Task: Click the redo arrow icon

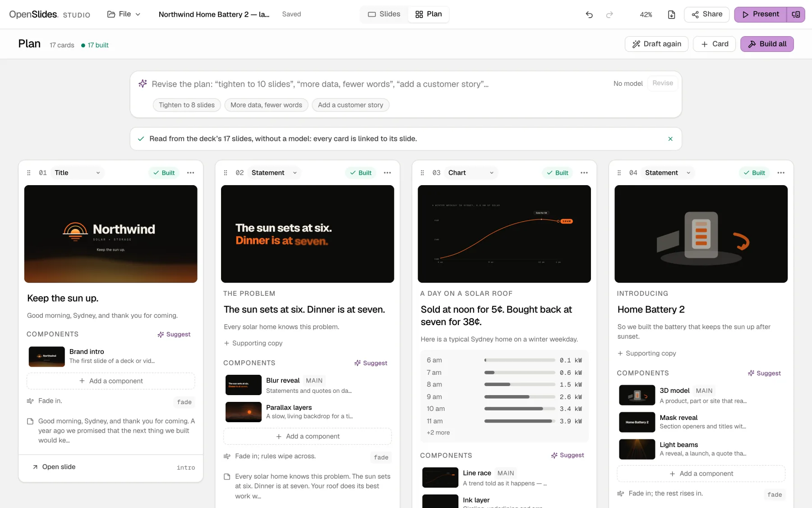Action: point(609,14)
